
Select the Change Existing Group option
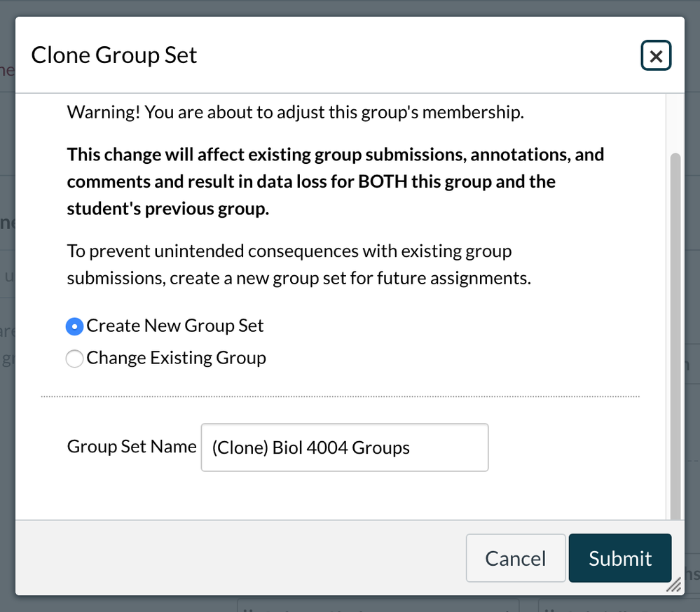[74, 358]
